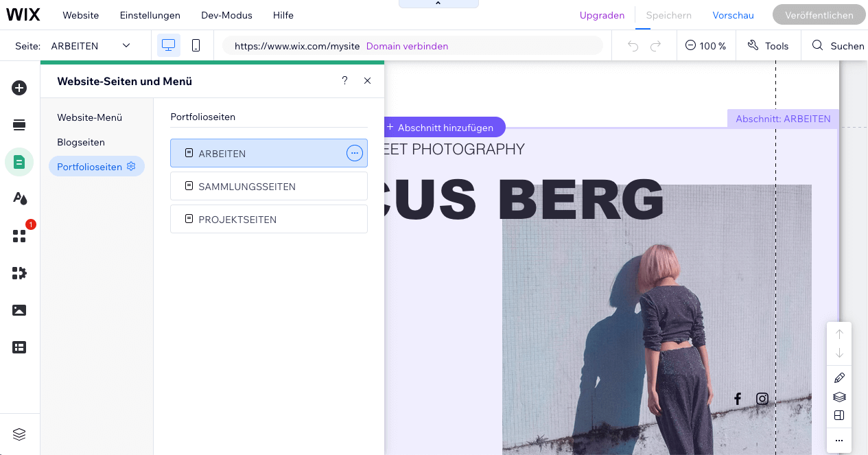Open the Apps icon with red badge
The image size is (868, 455).
pyautogui.click(x=19, y=236)
